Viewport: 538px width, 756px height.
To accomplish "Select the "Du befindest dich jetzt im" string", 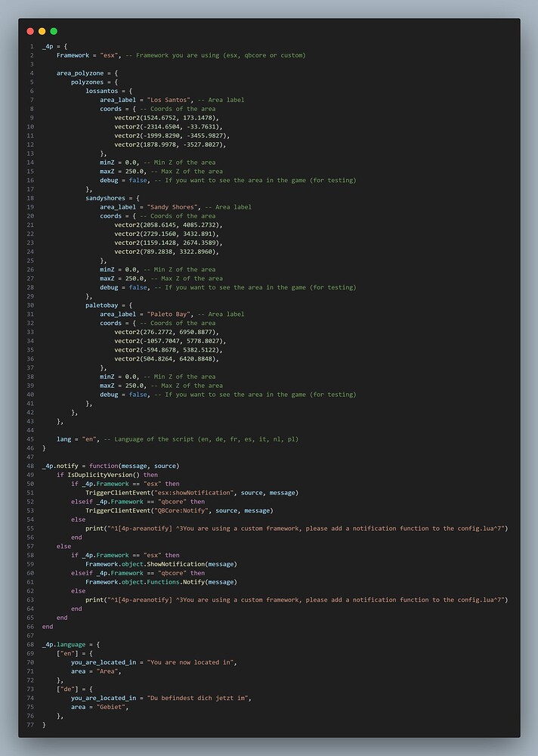I will point(199,698).
